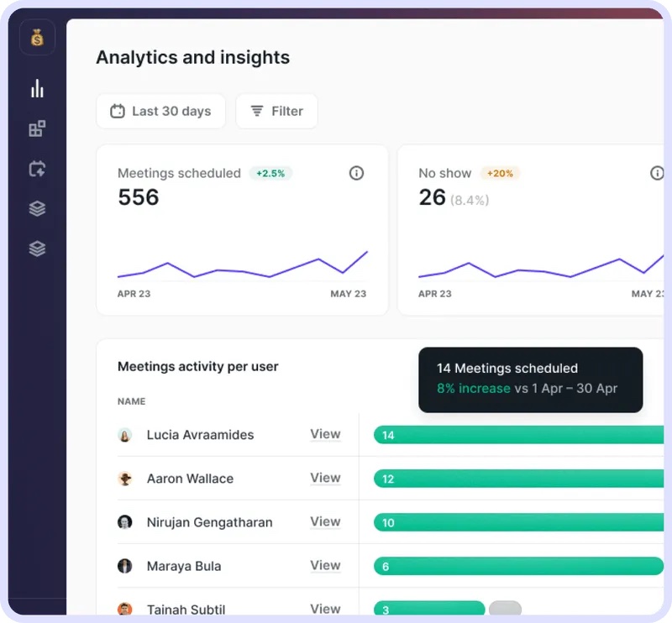The height and width of the screenshot is (623, 672).
Task: View Aaron Wallace details
Action: point(325,478)
